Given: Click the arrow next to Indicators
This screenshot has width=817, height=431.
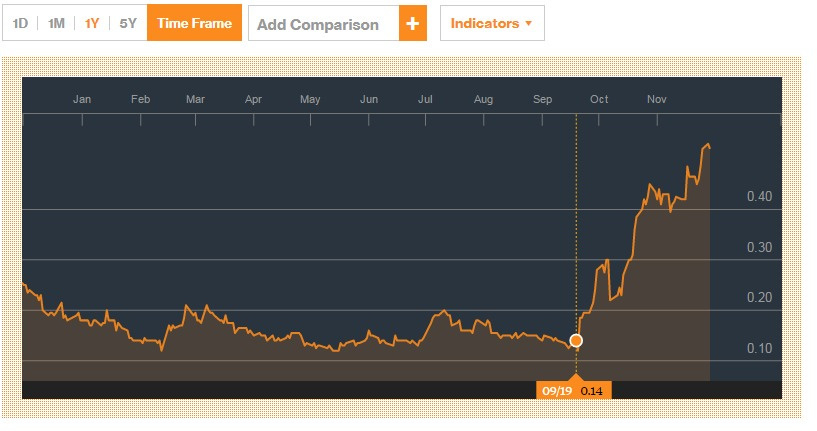Looking at the screenshot, I should [528, 23].
